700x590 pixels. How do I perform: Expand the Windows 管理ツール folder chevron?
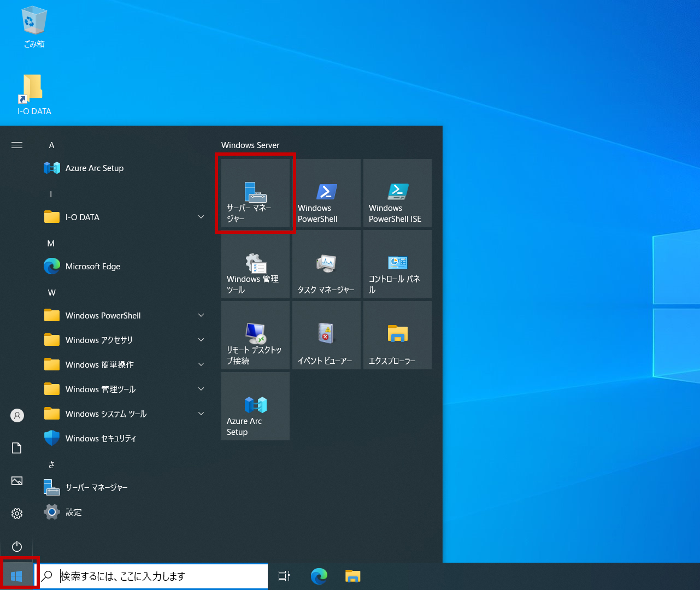coord(201,389)
